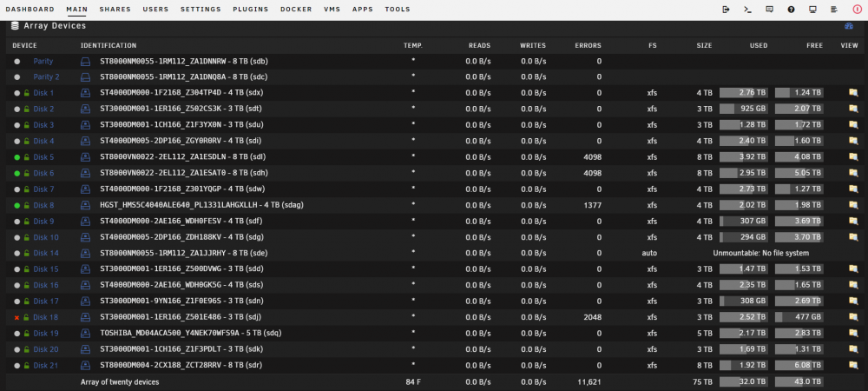Click the drive icon next to Parity
This screenshot has width=868, height=391.
pos(85,62)
